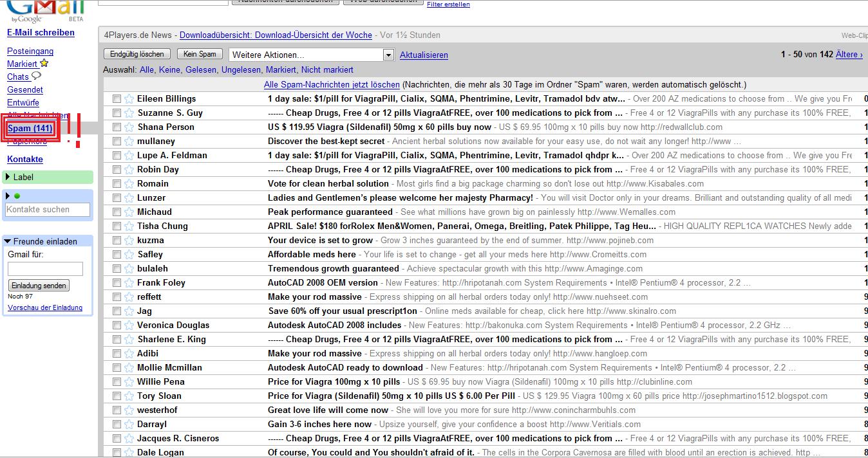
Task: Star the Shana Person message
Action: pyautogui.click(x=129, y=127)
